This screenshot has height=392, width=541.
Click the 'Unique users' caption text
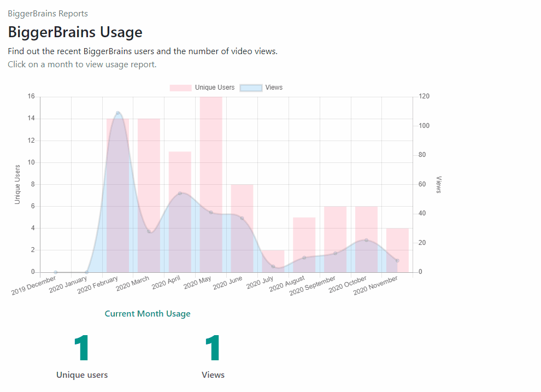tap(82, 375)
